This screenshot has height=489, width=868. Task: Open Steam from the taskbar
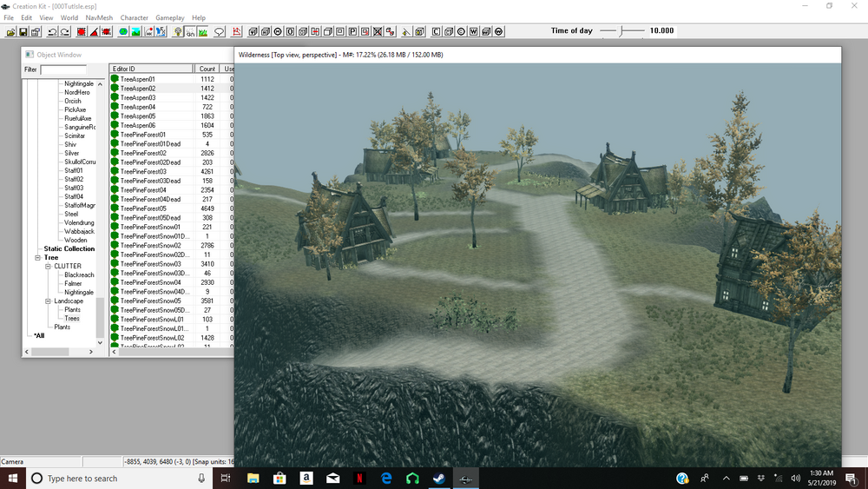(439, 478)
